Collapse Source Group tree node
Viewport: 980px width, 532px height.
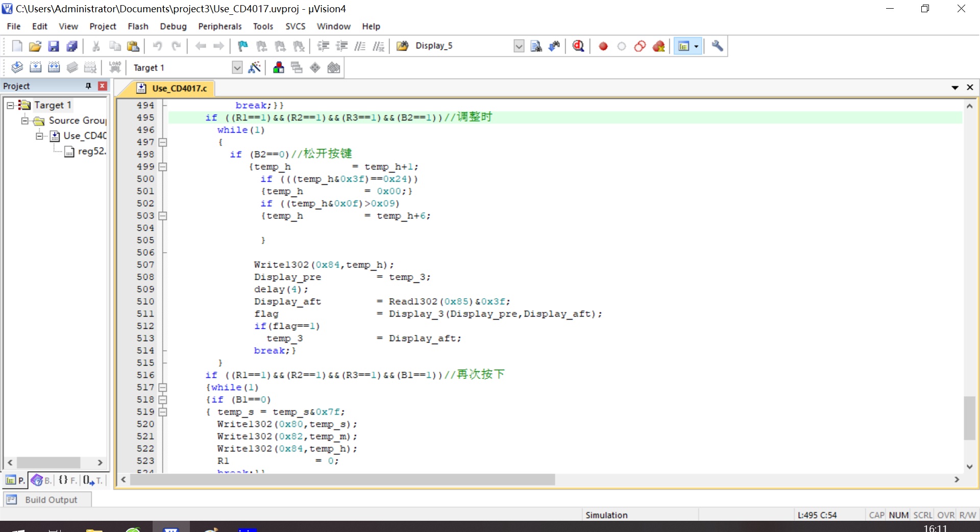(24, 120)
